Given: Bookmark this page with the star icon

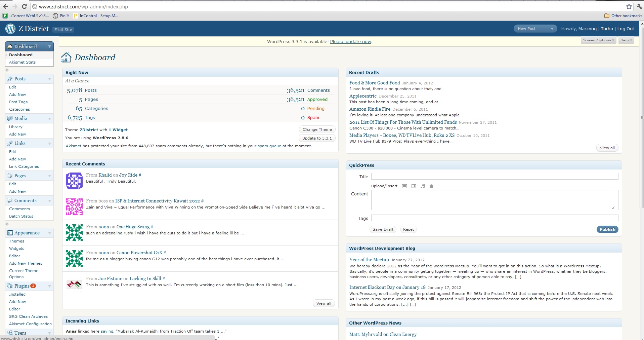Looking at the screenshot, I should point(629,6).
